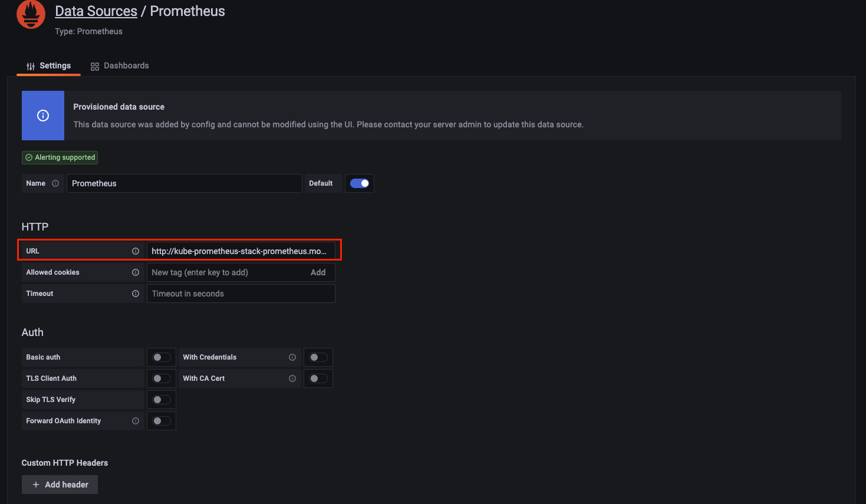Click the Provisioned data source heading
The height and width of the screenshot is (504, 866).
click(x=118, y=107)
